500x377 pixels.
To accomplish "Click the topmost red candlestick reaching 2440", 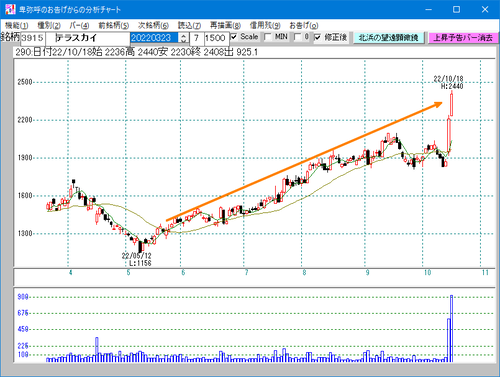I will click(452, 104).
